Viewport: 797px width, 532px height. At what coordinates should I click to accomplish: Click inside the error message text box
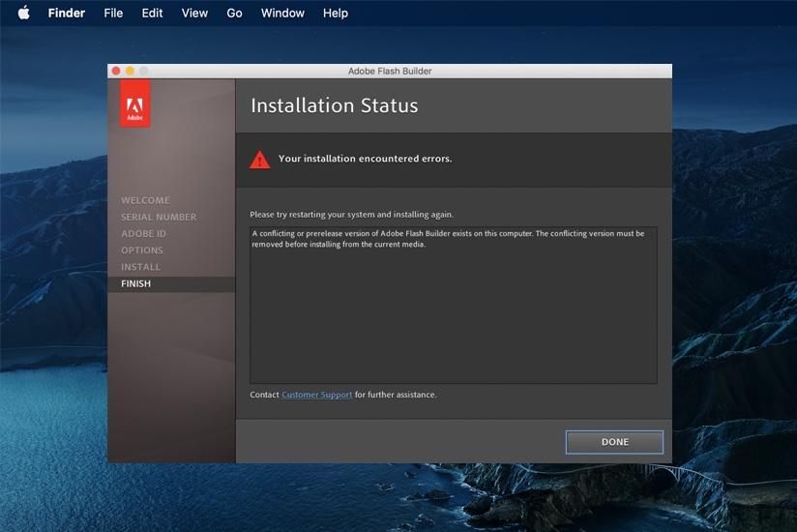point(453,310)
